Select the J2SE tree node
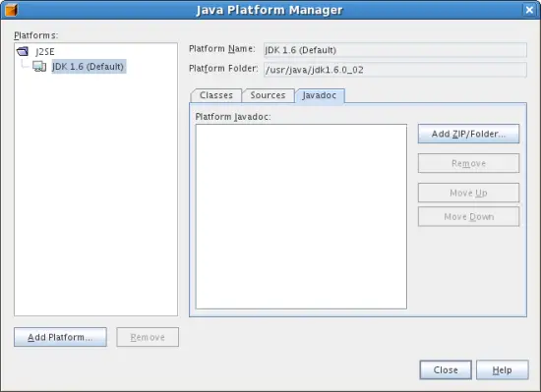 (45, 52)
